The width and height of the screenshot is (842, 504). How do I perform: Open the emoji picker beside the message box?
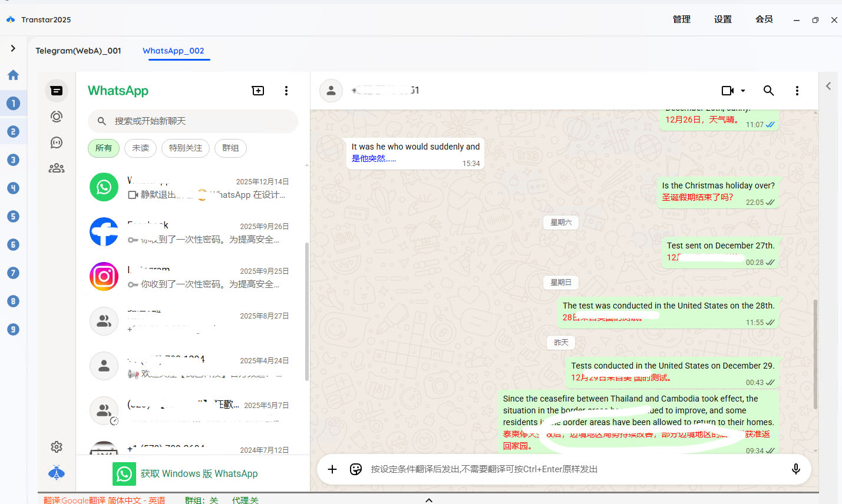point(355,469)
